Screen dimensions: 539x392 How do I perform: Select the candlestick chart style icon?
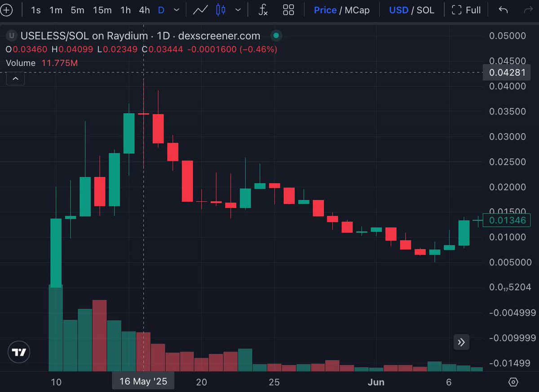(x=221, y=10)
